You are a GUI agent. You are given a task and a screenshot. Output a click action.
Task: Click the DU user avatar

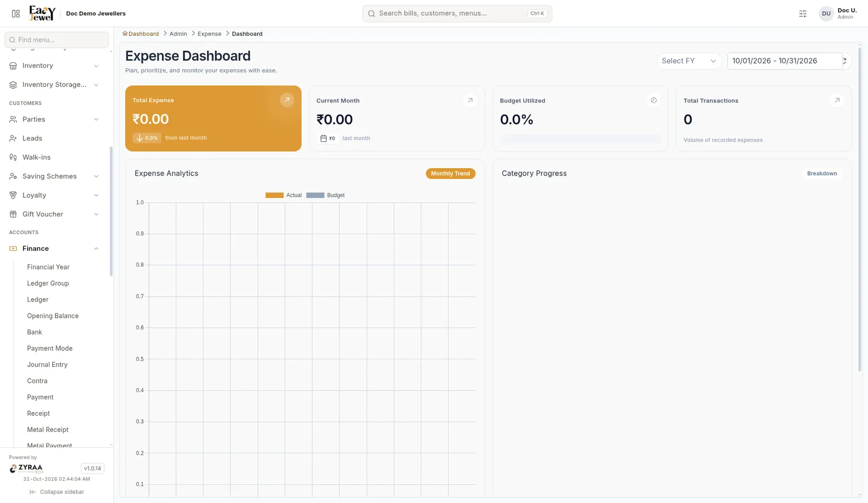click(x=826, y=14)
